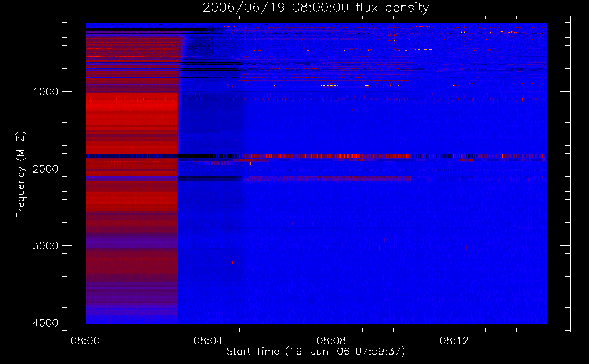589x364 pixels.
Task: Click the 3000 frequency tick label
Action: (46, 246)
